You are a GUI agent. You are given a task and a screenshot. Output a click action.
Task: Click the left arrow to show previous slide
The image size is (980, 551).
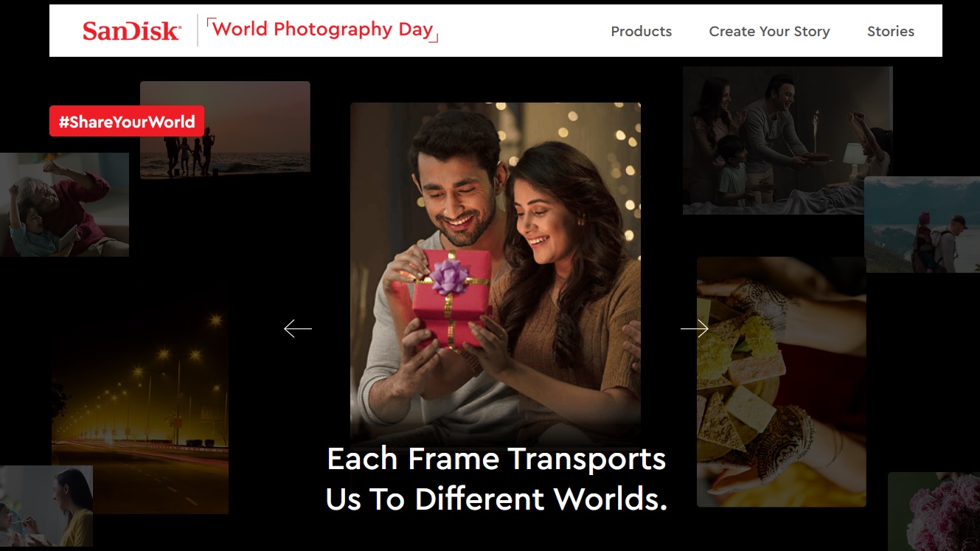[298, 329]
